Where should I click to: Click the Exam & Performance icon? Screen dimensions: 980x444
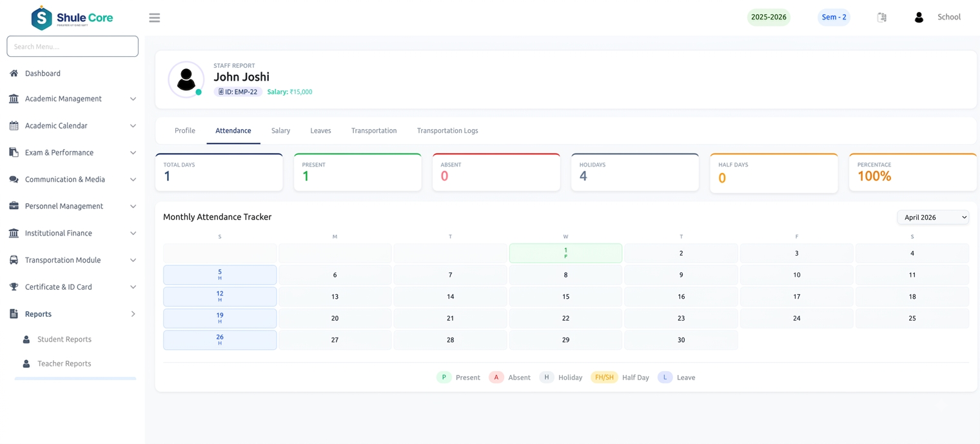click(x=14, y=153)
